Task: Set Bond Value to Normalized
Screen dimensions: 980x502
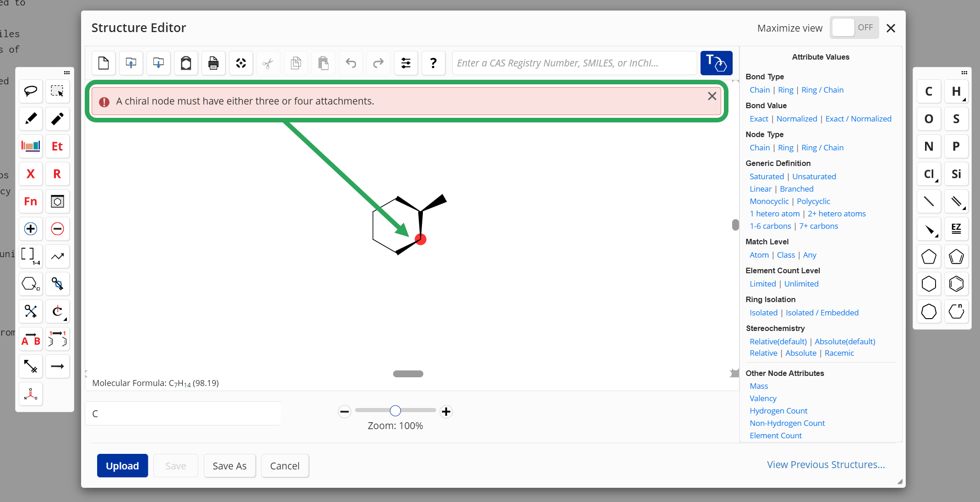Action: pos(797,119)
